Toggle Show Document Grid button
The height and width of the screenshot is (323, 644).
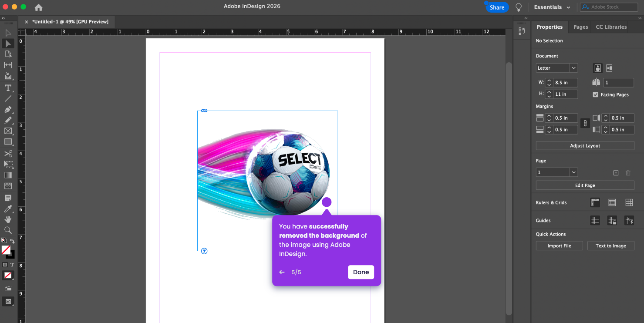tap(629, 202)
